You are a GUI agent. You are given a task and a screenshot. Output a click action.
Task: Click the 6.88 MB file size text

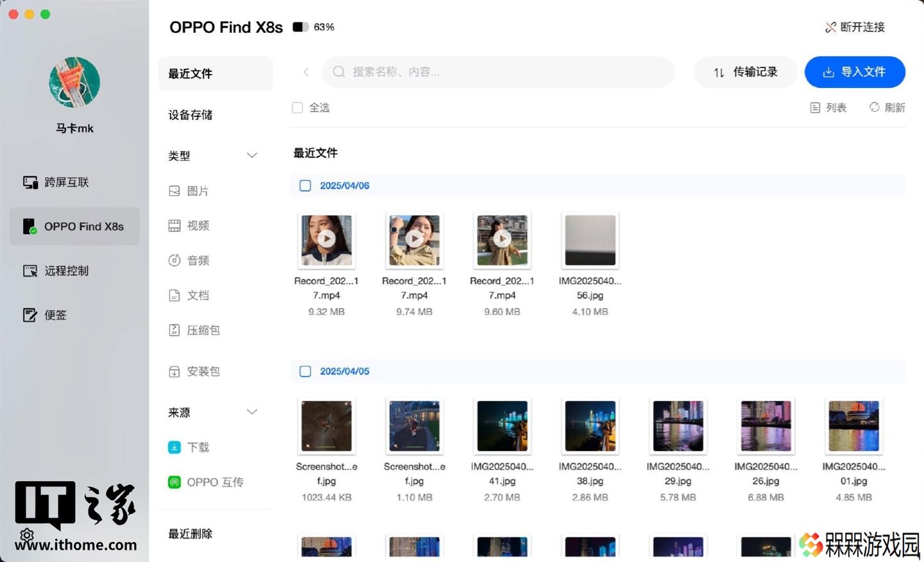point(766,497)
